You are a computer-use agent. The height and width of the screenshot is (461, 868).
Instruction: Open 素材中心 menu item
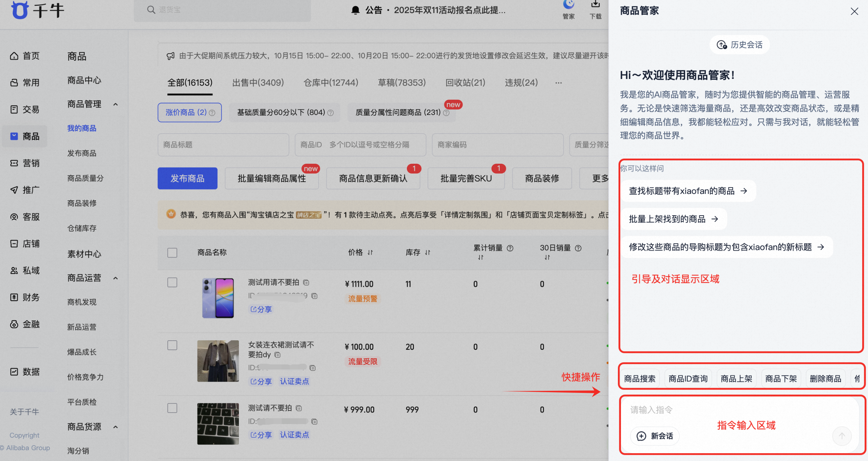[84, 254]
